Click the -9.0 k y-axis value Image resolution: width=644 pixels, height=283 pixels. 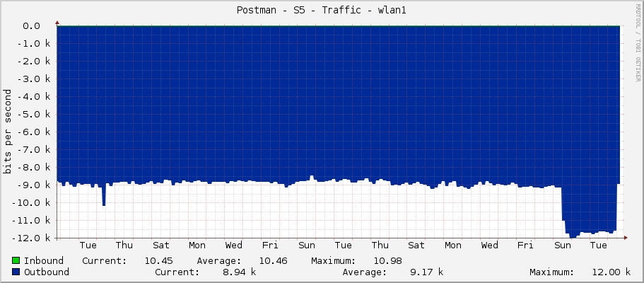(34, 185)
